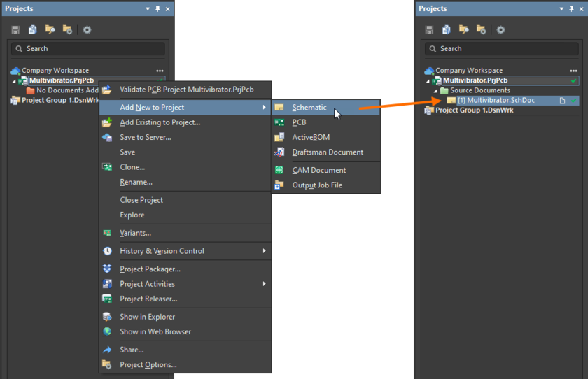588x379 pixels.
Task: Open the left Projects panel dropdown arrow
Action: 148,9
